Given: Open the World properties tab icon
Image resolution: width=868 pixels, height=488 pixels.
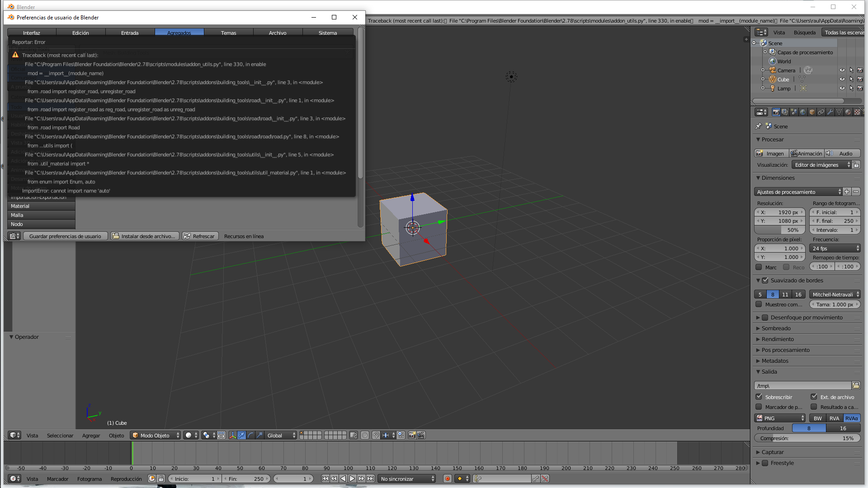Looking at the screenshot, I should point(803,112).
